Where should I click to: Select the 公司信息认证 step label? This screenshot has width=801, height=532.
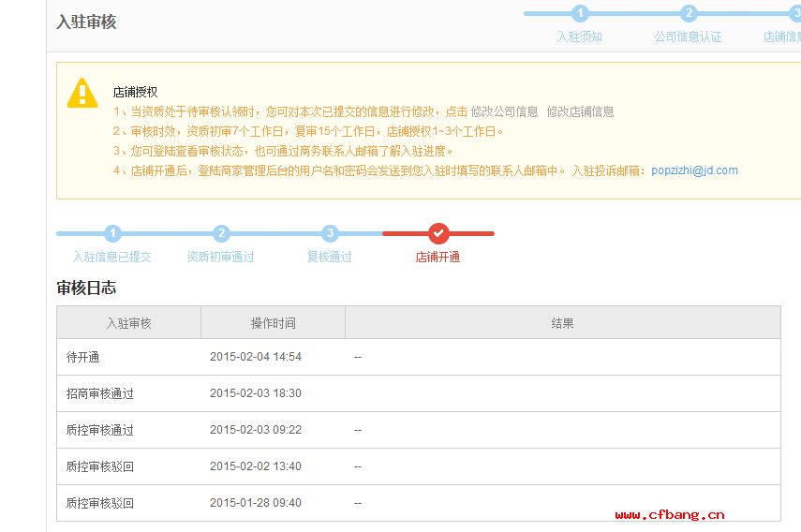click(689, 37)
